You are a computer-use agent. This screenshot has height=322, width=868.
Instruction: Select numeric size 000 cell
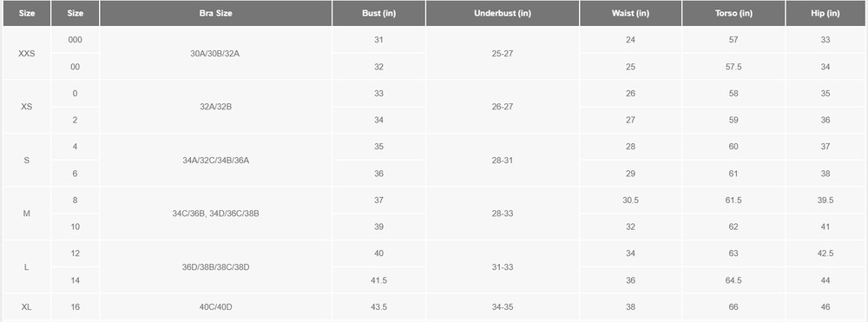coord(75,40)
